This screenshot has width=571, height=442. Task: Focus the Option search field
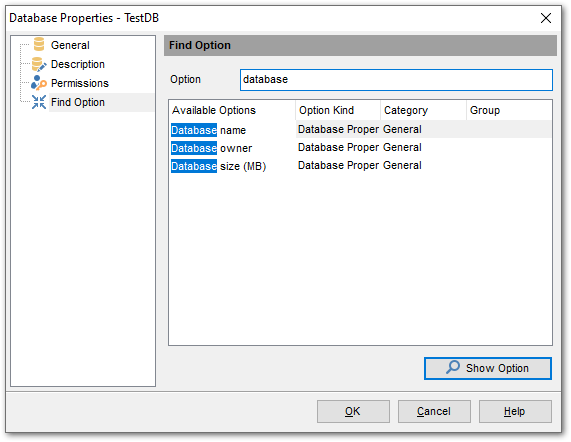click(396, 80)
